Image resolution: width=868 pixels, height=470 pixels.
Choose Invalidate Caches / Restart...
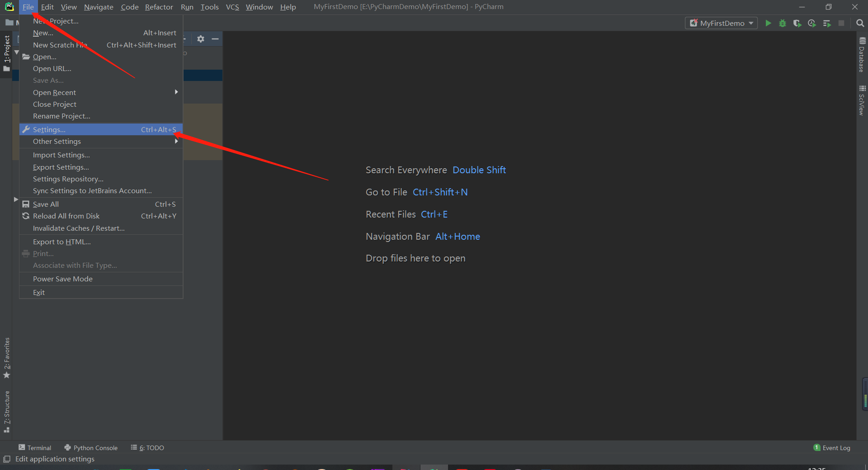[x=101, y=228]
